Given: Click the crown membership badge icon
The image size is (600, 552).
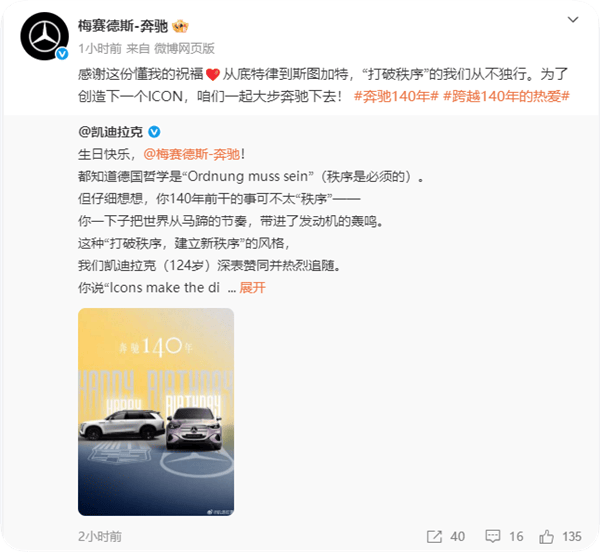Looking at the screenshot, I should [180, 26].
